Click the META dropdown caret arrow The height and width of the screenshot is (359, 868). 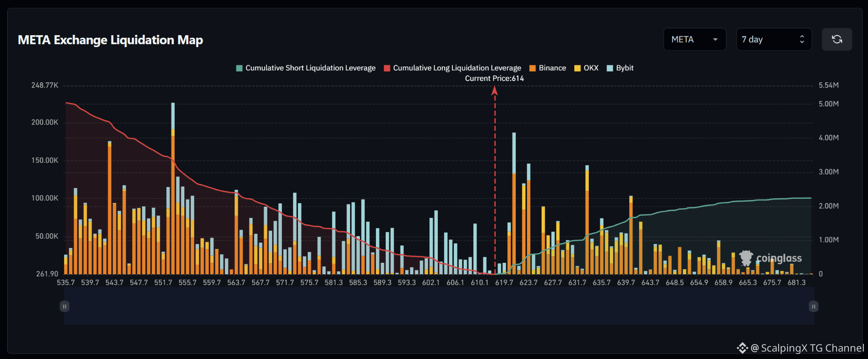pos(715,39)
